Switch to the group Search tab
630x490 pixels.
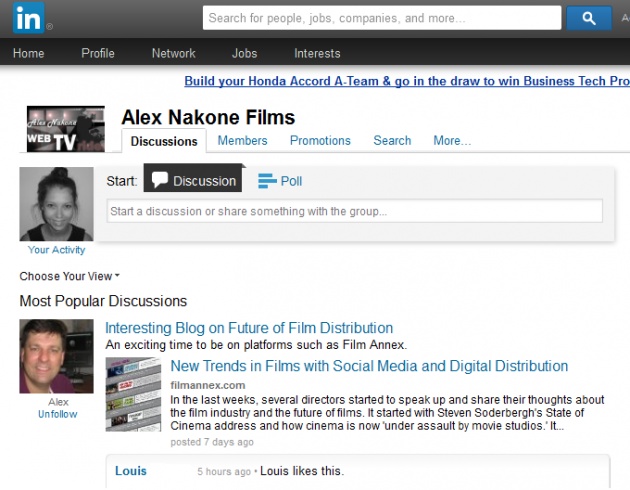[392, 141]
